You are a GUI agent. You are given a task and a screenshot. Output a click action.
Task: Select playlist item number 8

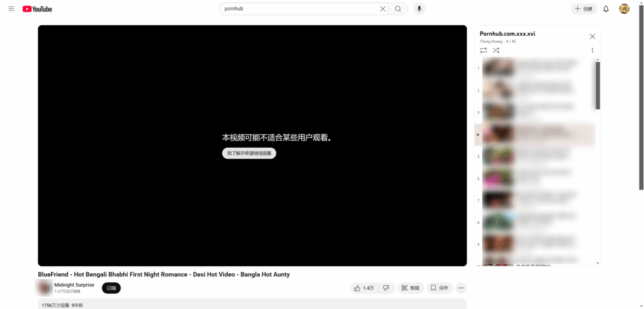535,222
